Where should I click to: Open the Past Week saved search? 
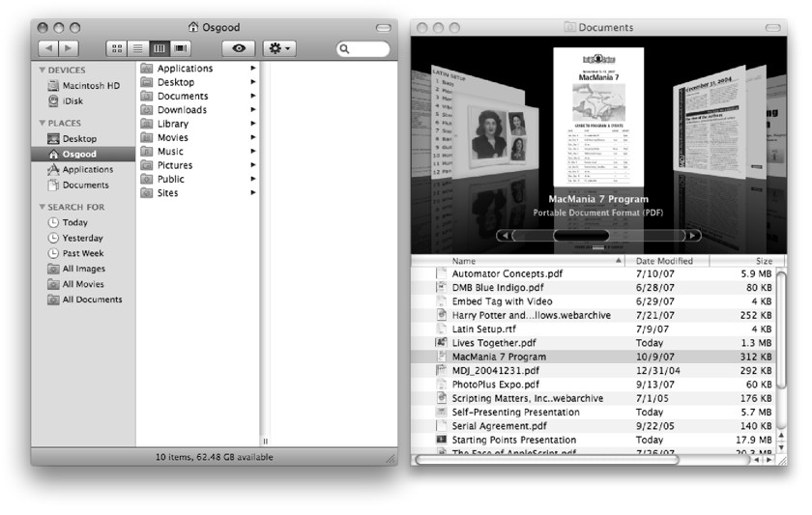[x=83, y=253]
